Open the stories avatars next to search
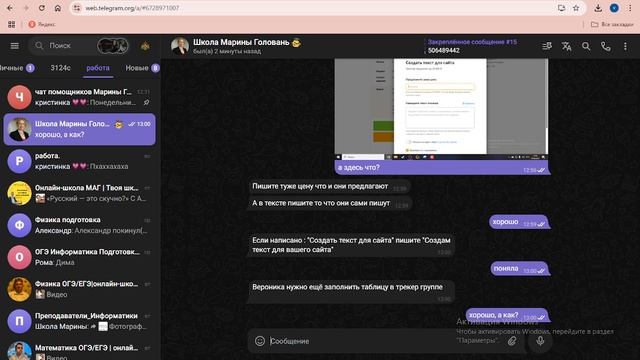Screen dimensions: 640x360 click(x=113, y=46)
